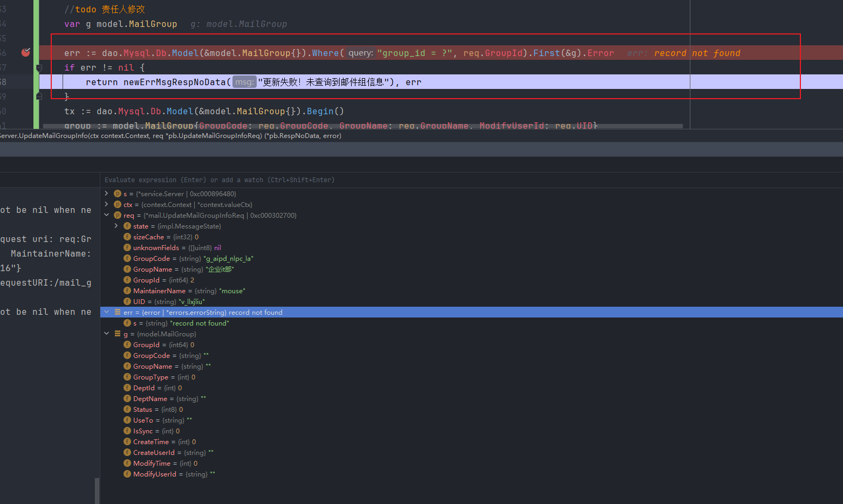843x504 pixels.
Task: Expand the 's' service.Server variable
Action: [106, 194]
